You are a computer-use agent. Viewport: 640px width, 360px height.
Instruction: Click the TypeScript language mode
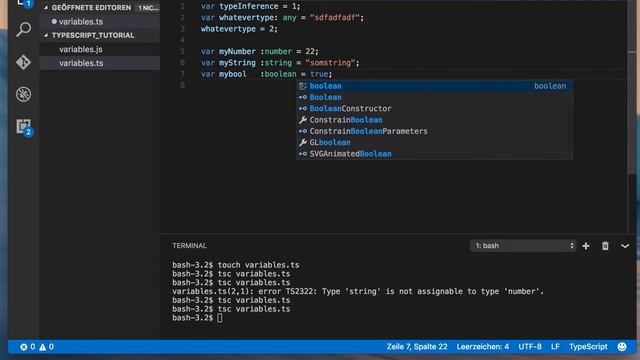tap(588, 347)
